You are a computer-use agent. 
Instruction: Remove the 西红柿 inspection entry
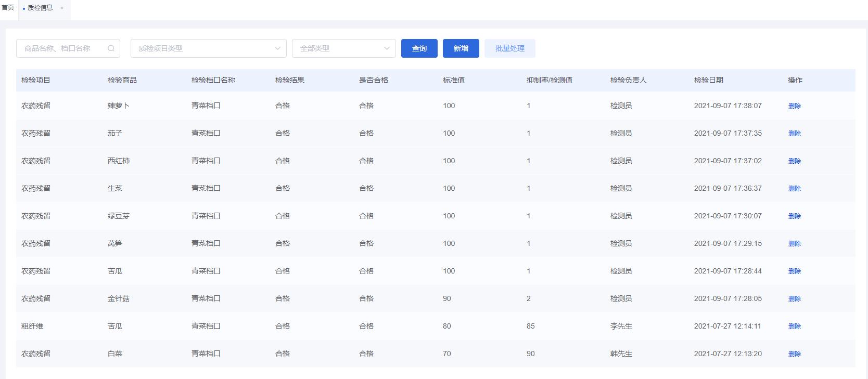click(x=794, y=161)
